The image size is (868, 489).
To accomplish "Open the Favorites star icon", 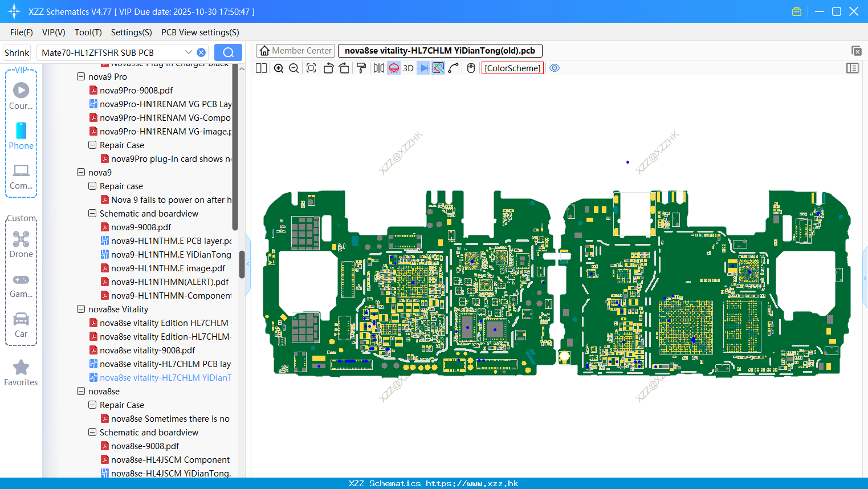I will [21, 373].
